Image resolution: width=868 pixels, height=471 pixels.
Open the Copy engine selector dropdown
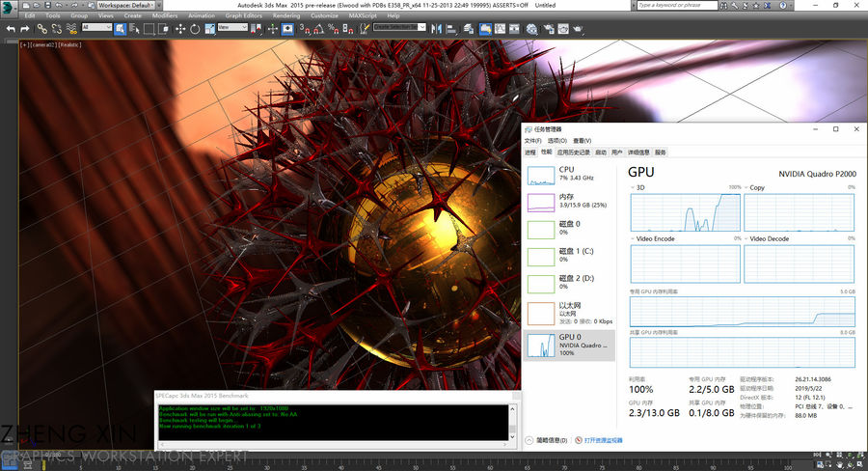746,187
